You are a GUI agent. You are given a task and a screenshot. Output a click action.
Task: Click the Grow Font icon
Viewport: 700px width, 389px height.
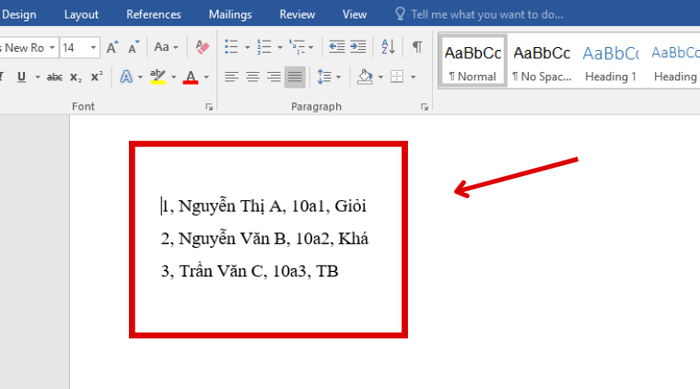(x=112, y=47)
